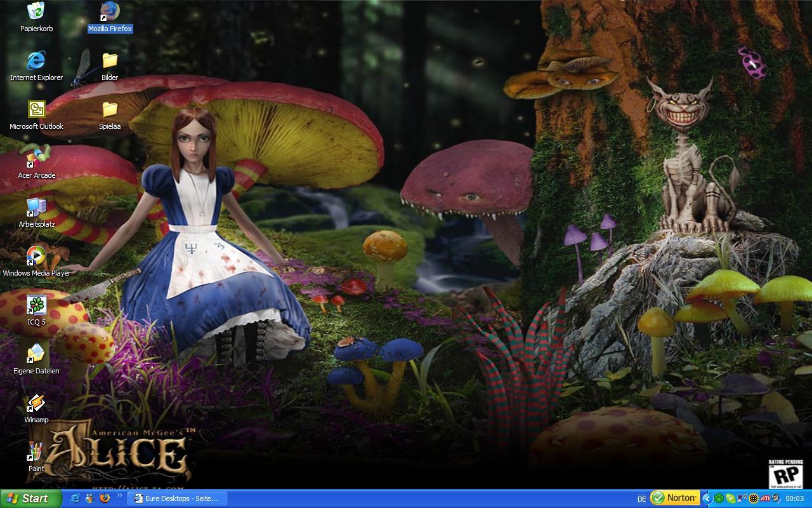Viewport: 812px width, 508px height.
Task: Select the Winamp desktop shortcut
Action: [36, 408]
